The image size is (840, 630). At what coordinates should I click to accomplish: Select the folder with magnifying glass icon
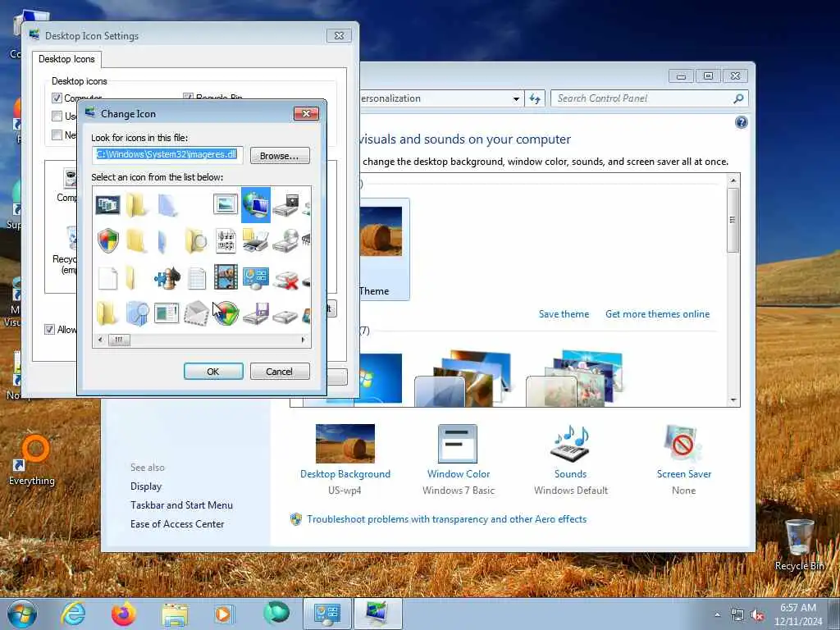click(x=196, y=241)
